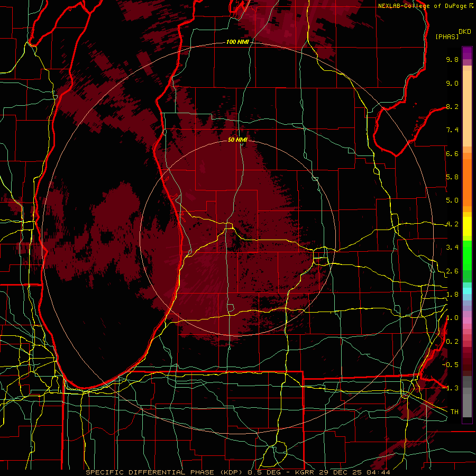
Task: Click the 9.8 value on the scale
Action: tap(452, 59)
